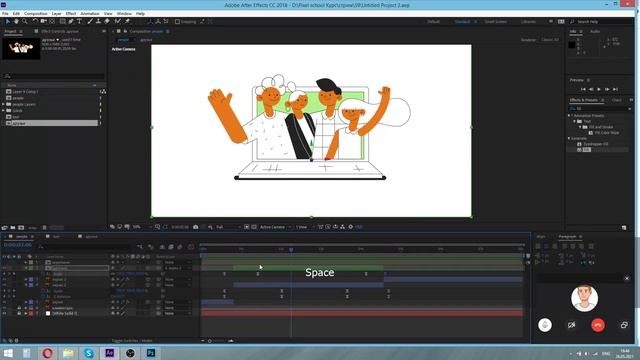Open parent dropdown of White Solid layer
This screenshot has height=360, width=640.
pos(178,313)
